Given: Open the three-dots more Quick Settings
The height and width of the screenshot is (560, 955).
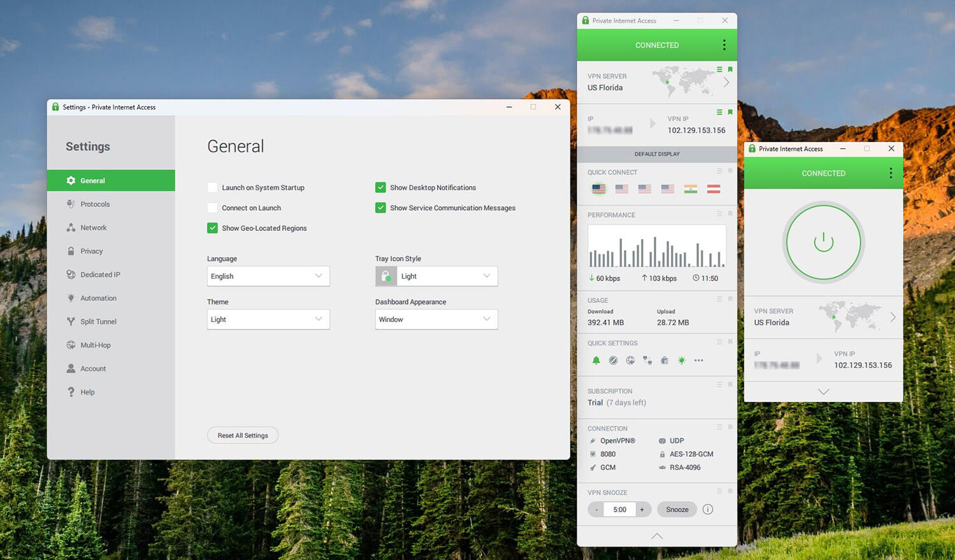Looking at the screenshot, I should (x=698, y=360).
